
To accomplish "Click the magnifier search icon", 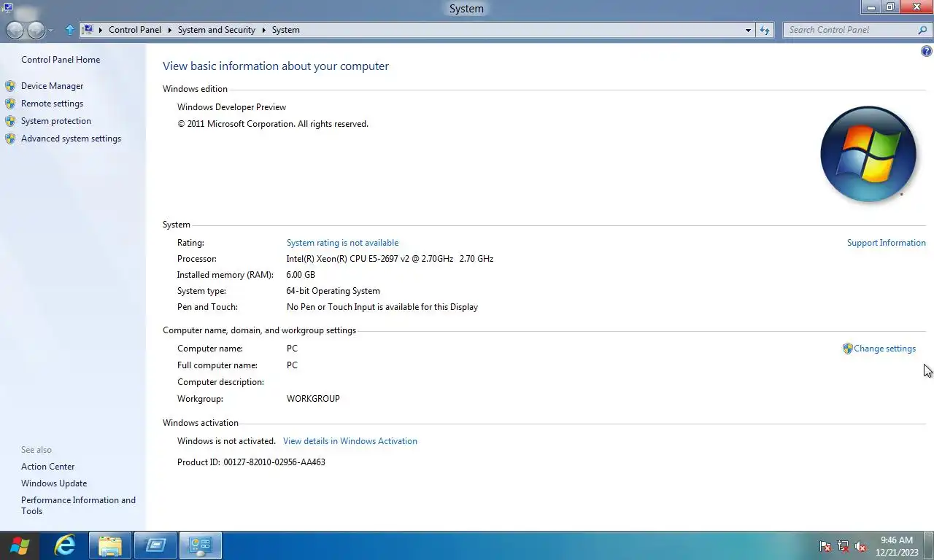I will [922, 30].
